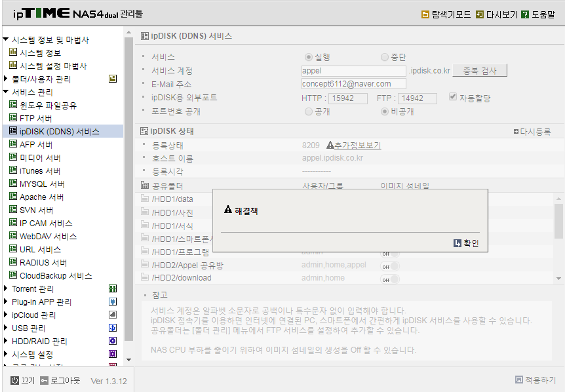
Task: Click the 시스템 설정 마법사 icon
Action: click(x=13, y=65)
